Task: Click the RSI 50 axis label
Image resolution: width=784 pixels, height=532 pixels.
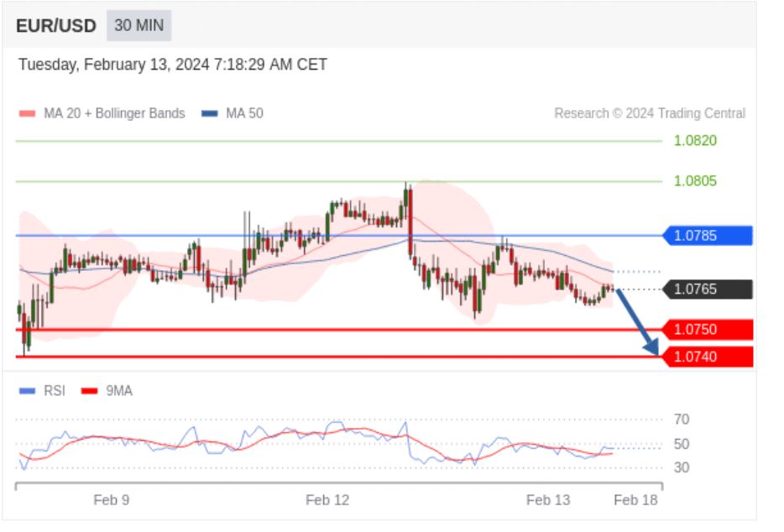Action: (682, 444)
